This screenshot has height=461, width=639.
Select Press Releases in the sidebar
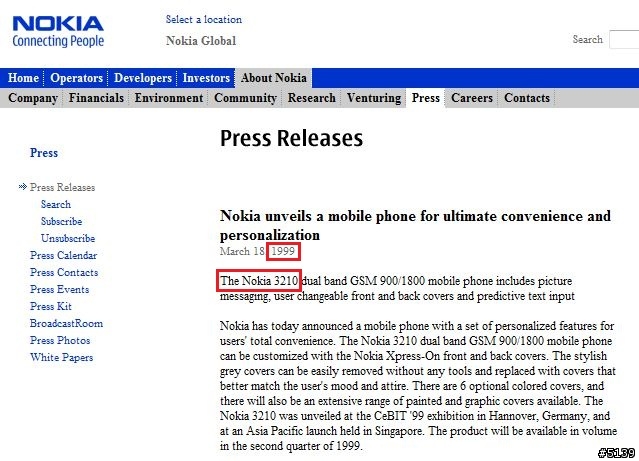(x=62, y=187)
